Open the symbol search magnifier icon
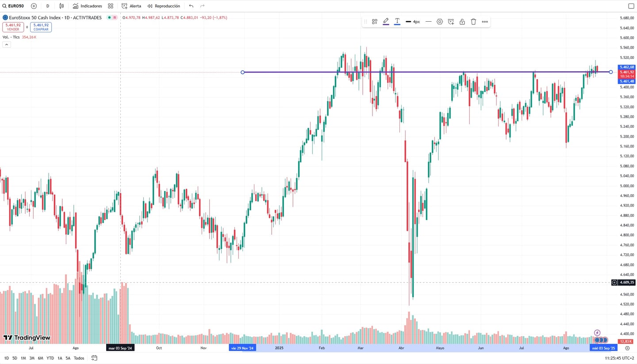The width and height of the screenshot is (637, 364). 4,6
